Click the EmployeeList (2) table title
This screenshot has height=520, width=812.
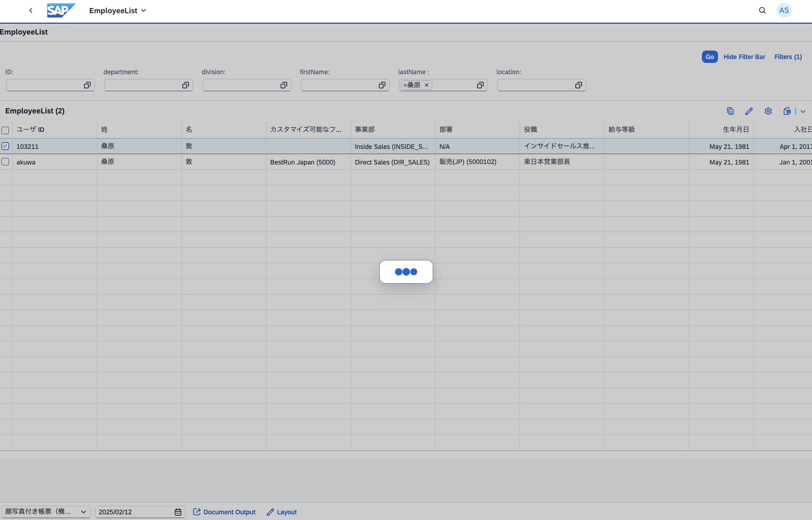pos(35,111)
